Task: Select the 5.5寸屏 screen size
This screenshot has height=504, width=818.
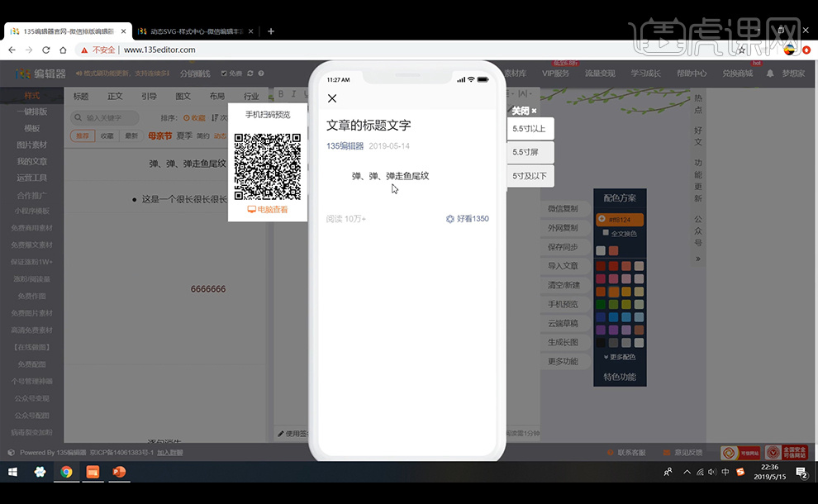Action: [530, 152]
